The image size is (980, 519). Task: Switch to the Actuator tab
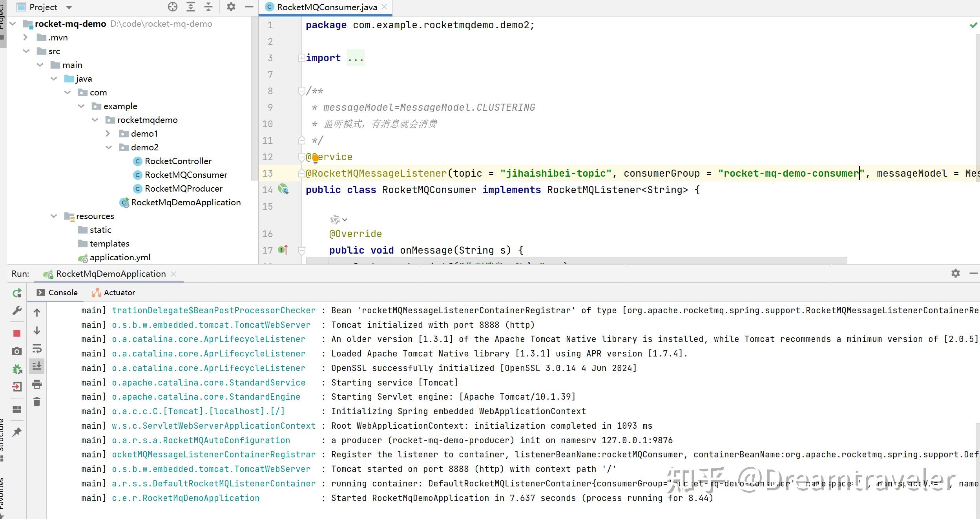pyautogui.click(x=113, y=292)
